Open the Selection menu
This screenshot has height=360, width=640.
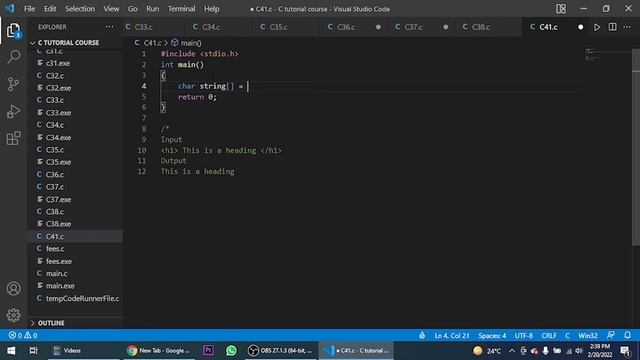tap(80, 9)
